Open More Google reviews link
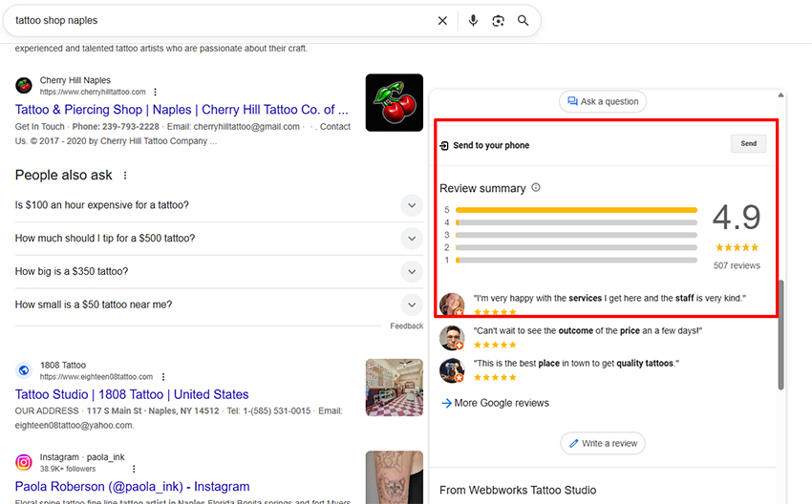The image size is (812, 504). tap(496, 403)
